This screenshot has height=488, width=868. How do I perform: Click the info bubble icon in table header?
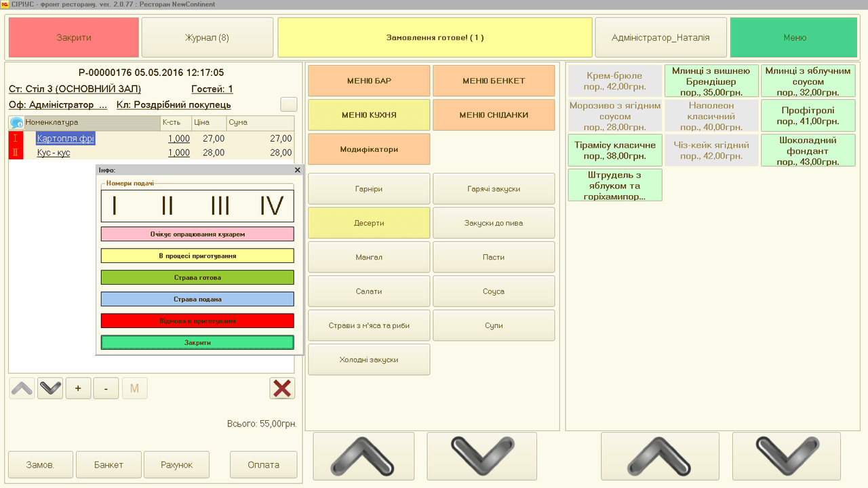pyautogui.click(x=16, y=123)
